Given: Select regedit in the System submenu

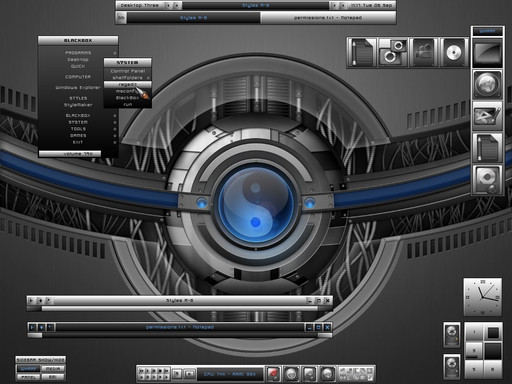Looking at the screenshot, I should tap(128, 84).
